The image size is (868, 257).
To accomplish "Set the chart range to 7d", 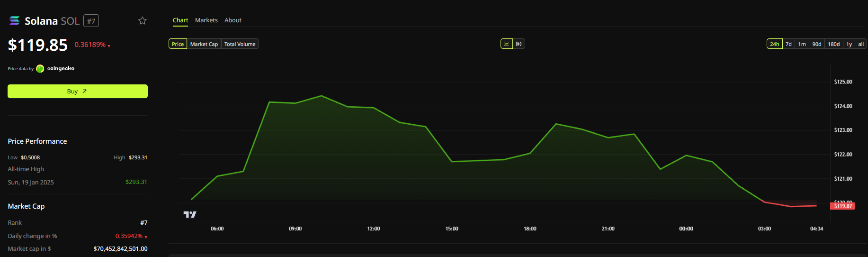I will point(788,44).
